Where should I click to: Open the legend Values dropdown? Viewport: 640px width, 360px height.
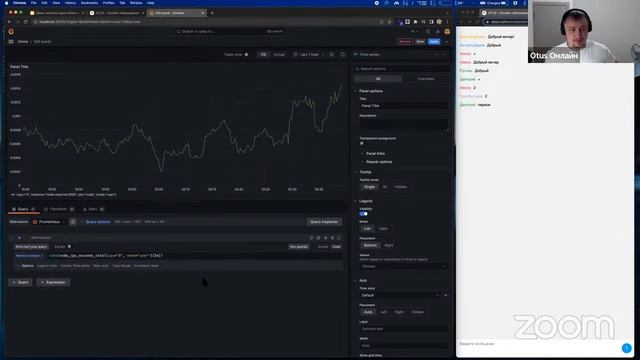click(x=404, y=266)
